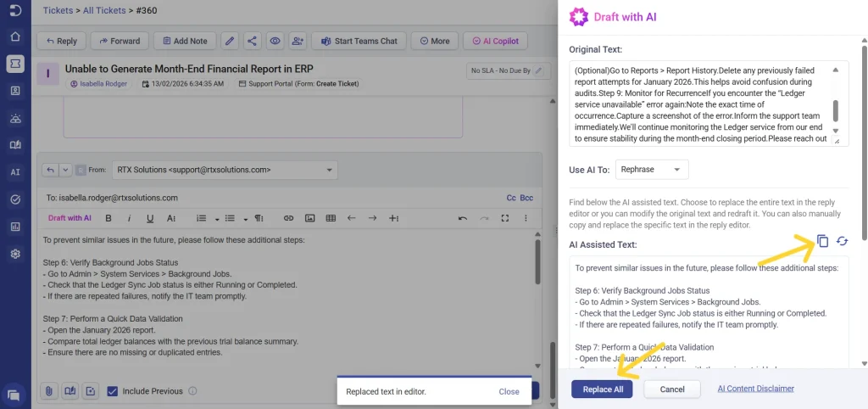The image size is (868, 409).
Task: Open bulleted list style dropdown arrow
Action: coord(245,219)
